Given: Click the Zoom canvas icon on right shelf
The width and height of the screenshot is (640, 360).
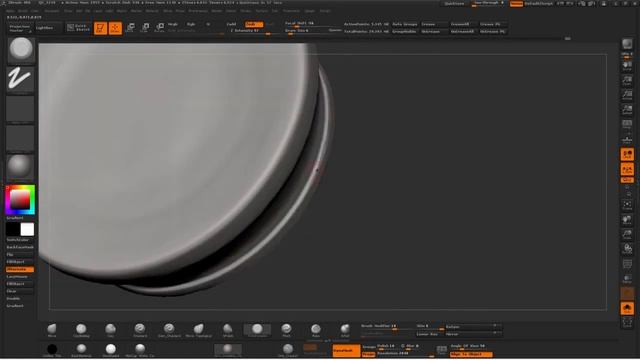Looking at the screenshot, I should (627, 81).
